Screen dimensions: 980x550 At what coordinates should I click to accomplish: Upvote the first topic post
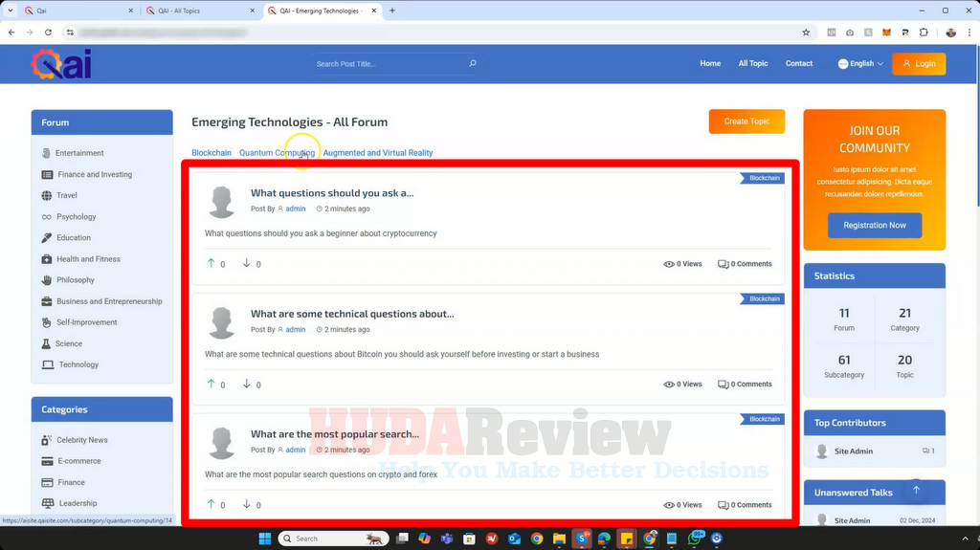pos(212,263)
